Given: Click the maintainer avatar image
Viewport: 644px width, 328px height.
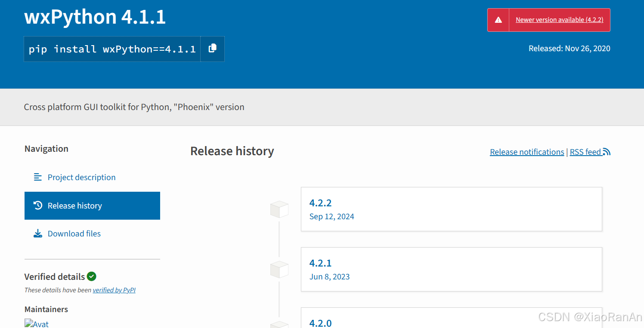Looking at the screenshot, I should tap(37, 323).
